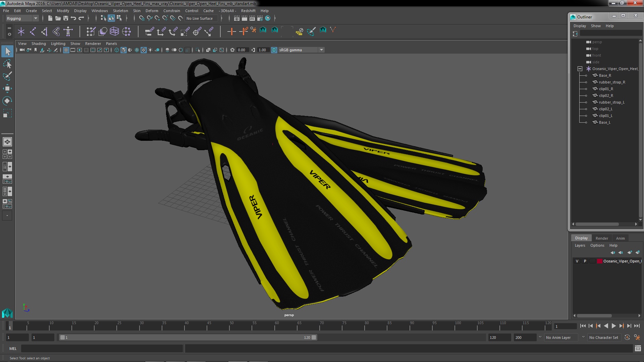
Task: Select the arrow Select tool
Action: coord(7,51)
